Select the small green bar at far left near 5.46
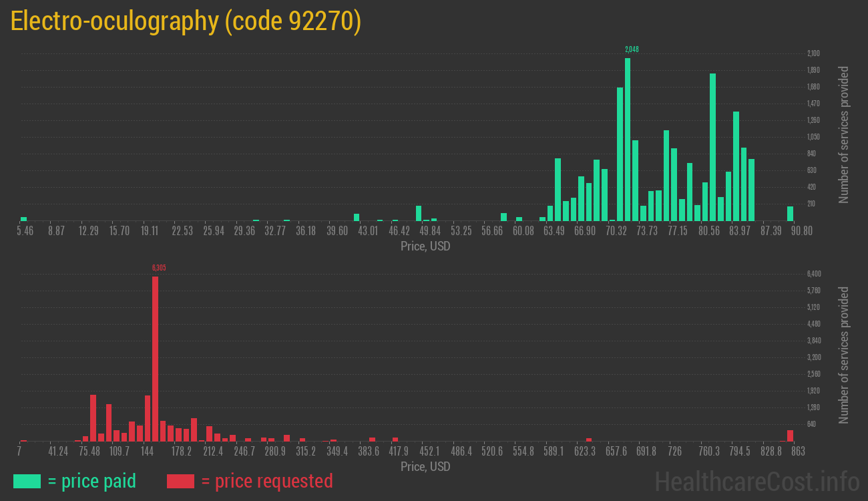This screenshot has width=868, height=501. coord(24,218)
